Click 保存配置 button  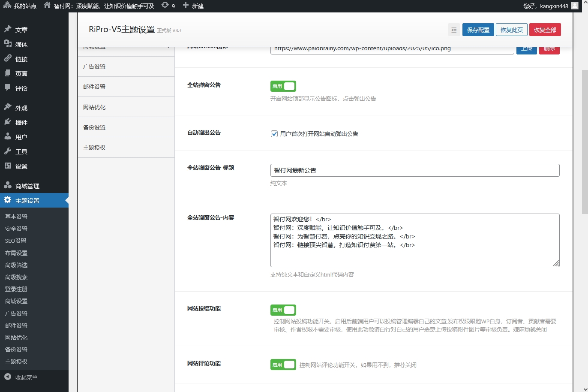478,30
